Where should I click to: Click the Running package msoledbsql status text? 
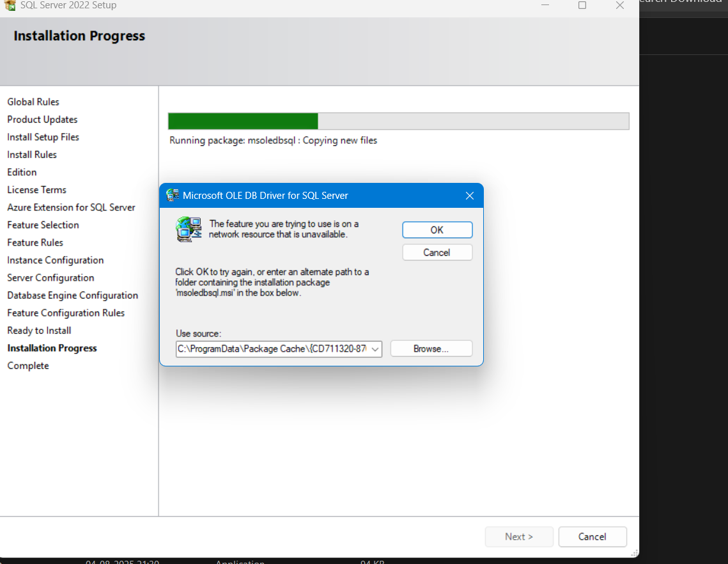(273, 140)
